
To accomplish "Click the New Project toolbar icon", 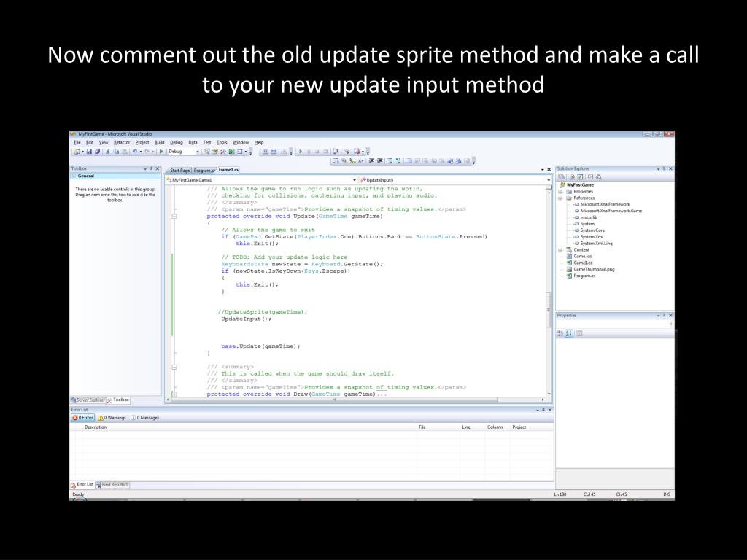I will pos(76,152).
